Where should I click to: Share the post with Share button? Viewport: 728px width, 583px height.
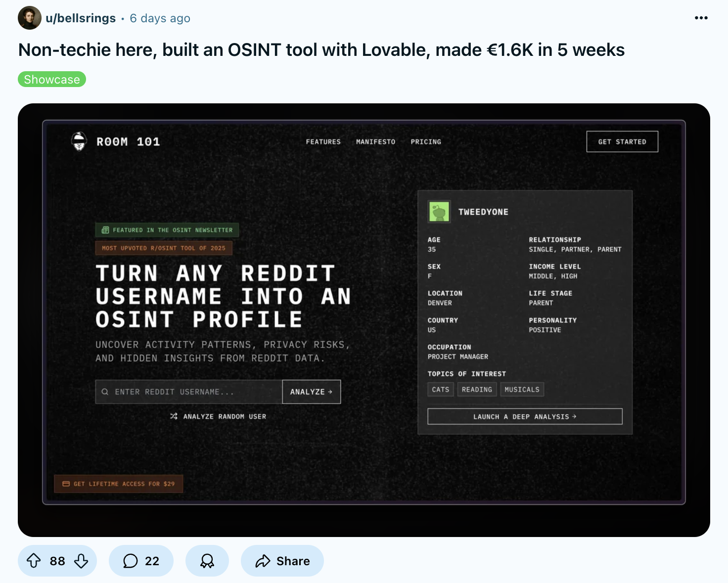282,561
